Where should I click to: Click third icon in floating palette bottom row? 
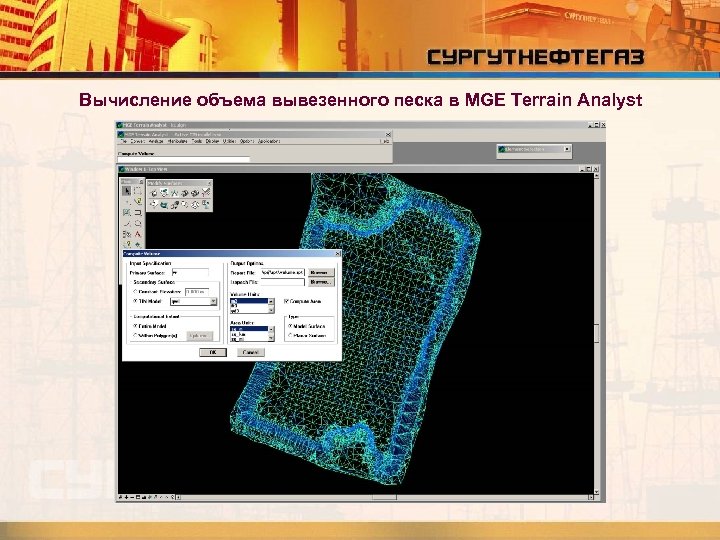pos(174,205)
